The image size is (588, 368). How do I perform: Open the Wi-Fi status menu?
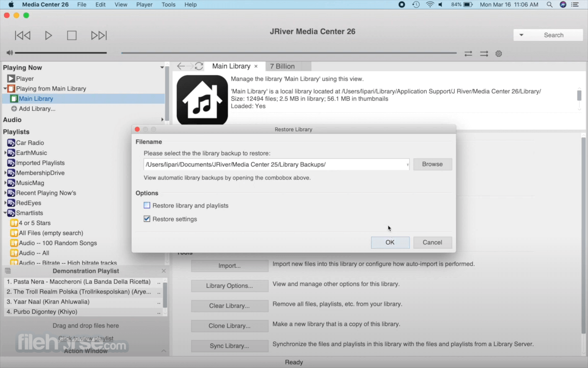coord(430,5)
